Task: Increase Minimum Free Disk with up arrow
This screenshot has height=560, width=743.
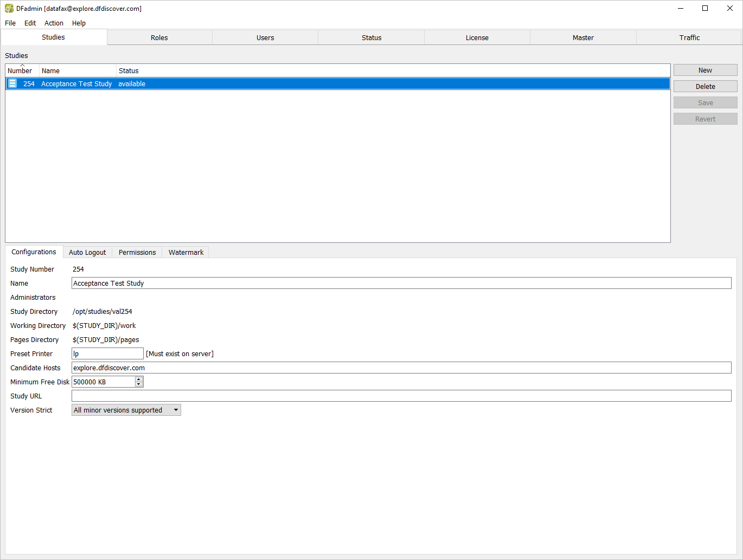Action: [139, 379]
